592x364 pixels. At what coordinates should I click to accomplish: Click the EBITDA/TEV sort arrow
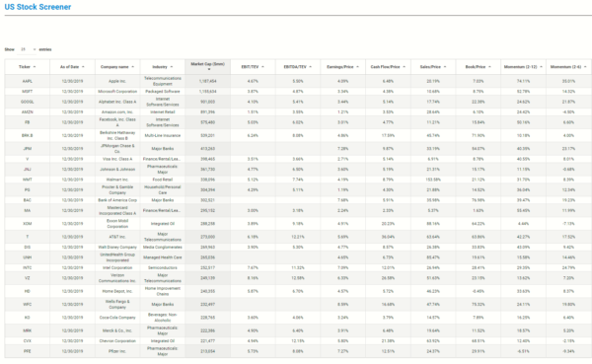[311, 67]
